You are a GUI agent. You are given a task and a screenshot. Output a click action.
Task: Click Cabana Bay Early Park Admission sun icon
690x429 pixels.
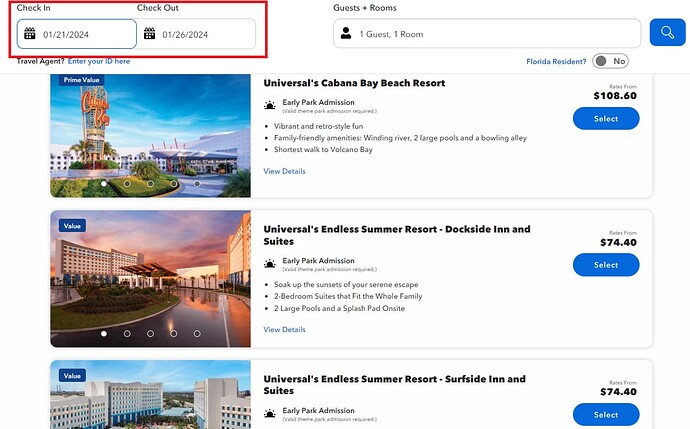point(270,105)
